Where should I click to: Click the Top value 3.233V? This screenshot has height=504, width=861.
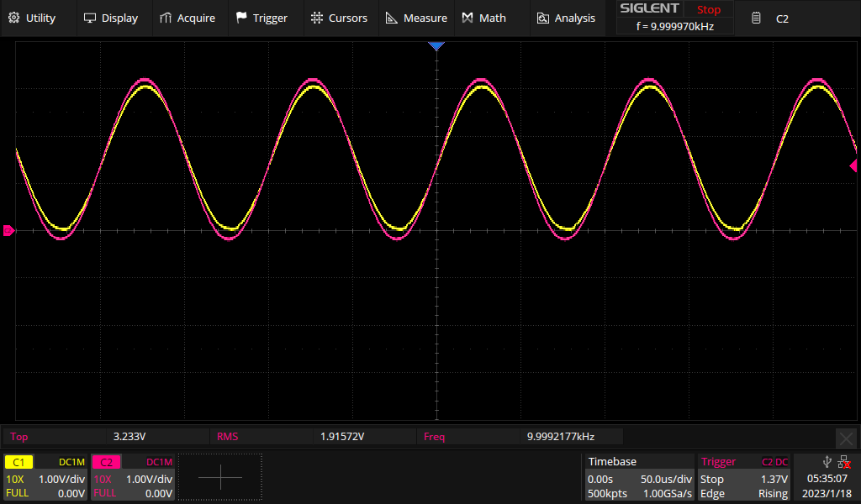click(129, 437)
